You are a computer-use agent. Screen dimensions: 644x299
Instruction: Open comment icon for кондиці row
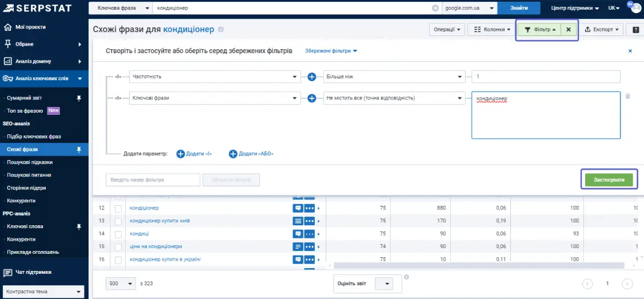pyautogui.click(x=297, y=234)
